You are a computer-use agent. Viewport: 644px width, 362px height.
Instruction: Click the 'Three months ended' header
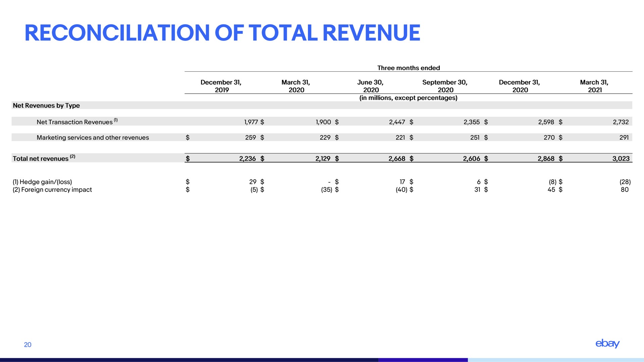pos(409,68)
